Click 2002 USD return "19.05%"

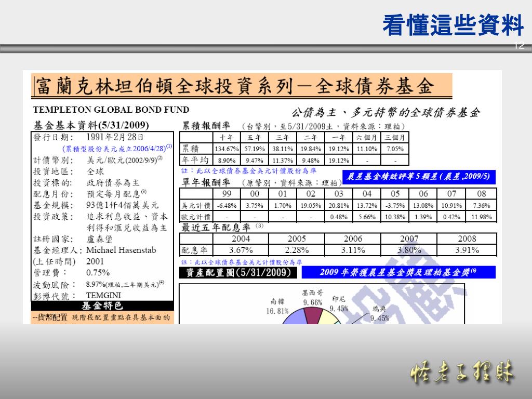[311, 206]
